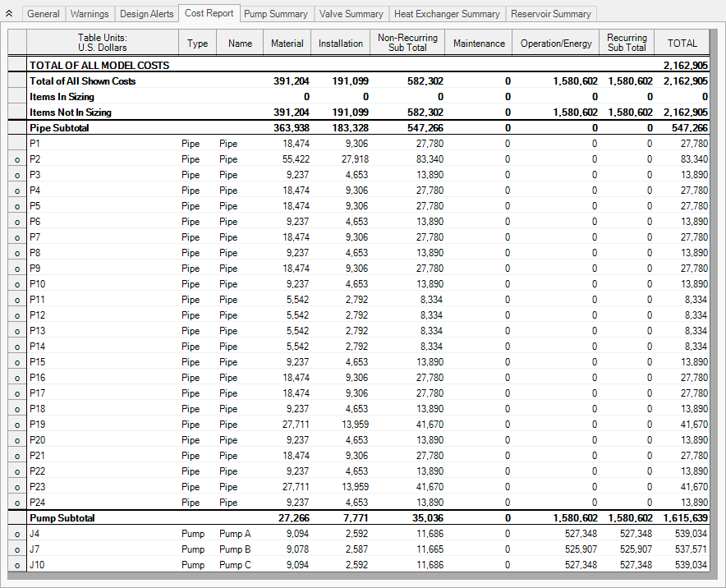Viewport: 726px width, 588px height.
Task: Click the Material column header
Action: pyautogui.click(x=287, y=43)
